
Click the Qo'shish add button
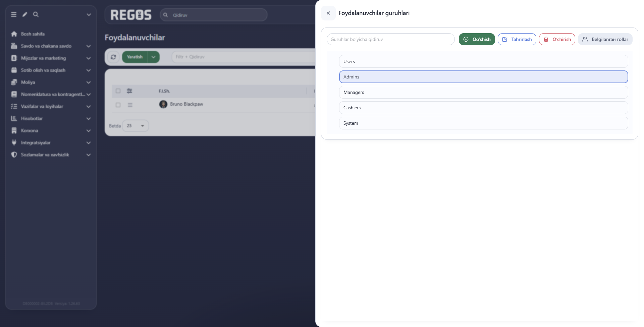477,39
